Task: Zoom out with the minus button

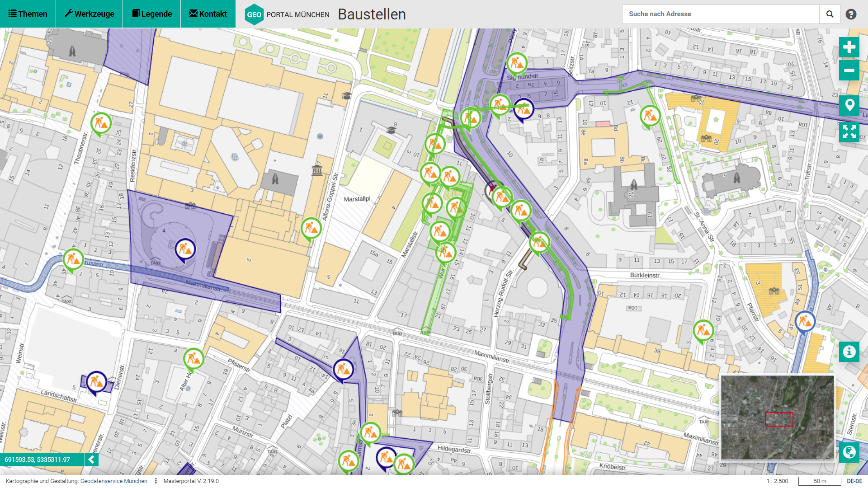Action: tap(849, 70)
